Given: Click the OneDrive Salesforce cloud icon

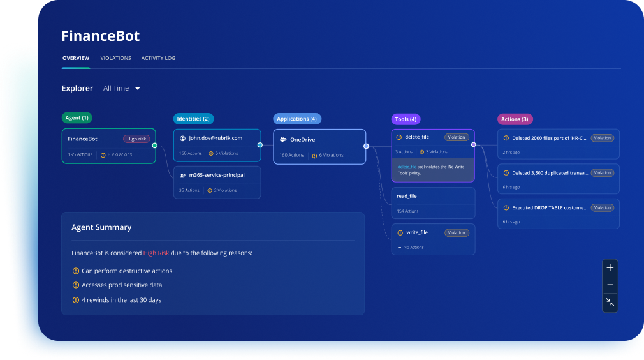Looking at the screenshot, I should coord(282,140).
